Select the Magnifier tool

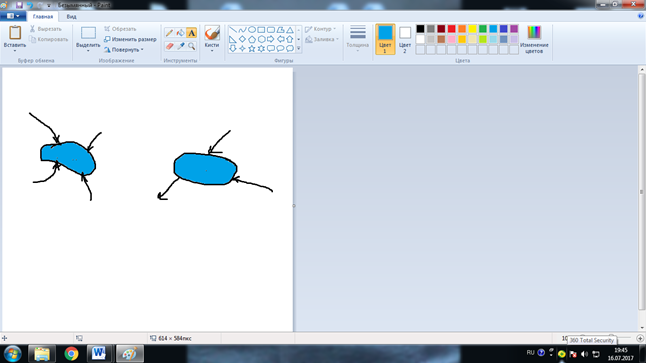coord(191,46)
